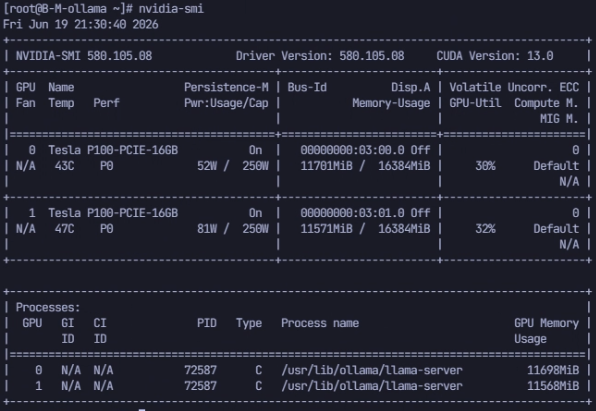This screenshot has width=596, height=411.
Task: Select the llama-server path on the 11568MiB row
Action: 372,386
